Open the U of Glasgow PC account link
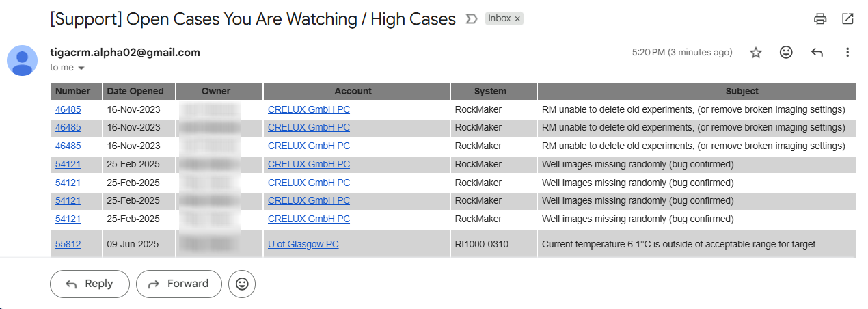 [x=303, y=244]
